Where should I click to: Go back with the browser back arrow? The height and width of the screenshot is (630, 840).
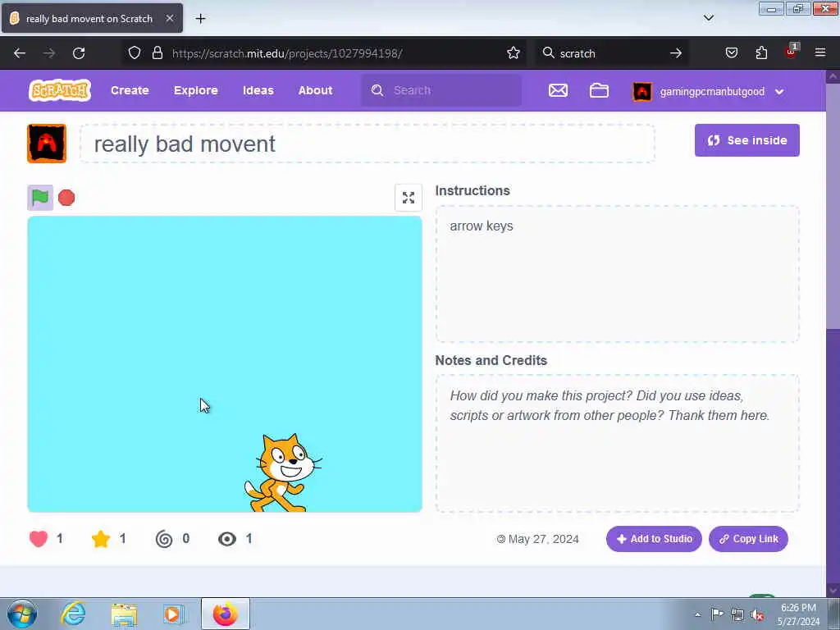[20, 53]
